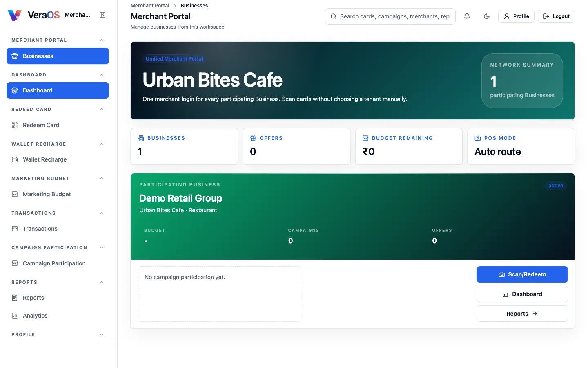The height and width of the screenshot is (368, 588).
Task: Click the BUDGET REMAINING card icon
Action: coord(365,138)
